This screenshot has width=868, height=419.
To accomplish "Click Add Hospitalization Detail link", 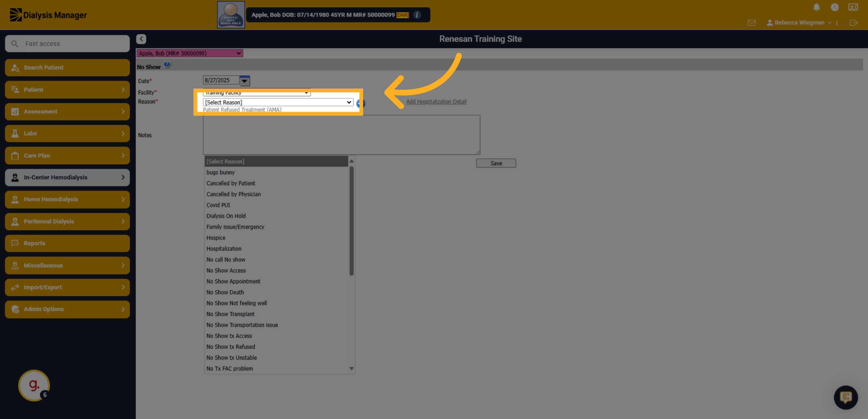I will click(x=436, y=102).
